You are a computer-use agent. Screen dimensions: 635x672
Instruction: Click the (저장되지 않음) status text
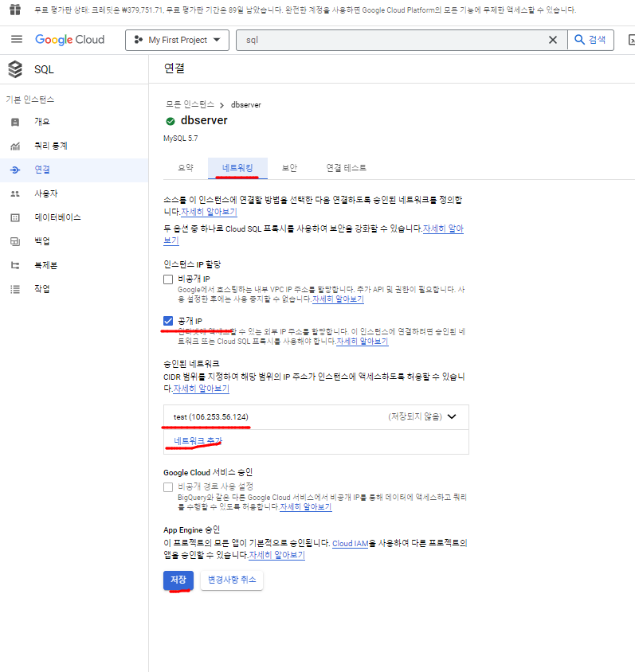point(415,416)
